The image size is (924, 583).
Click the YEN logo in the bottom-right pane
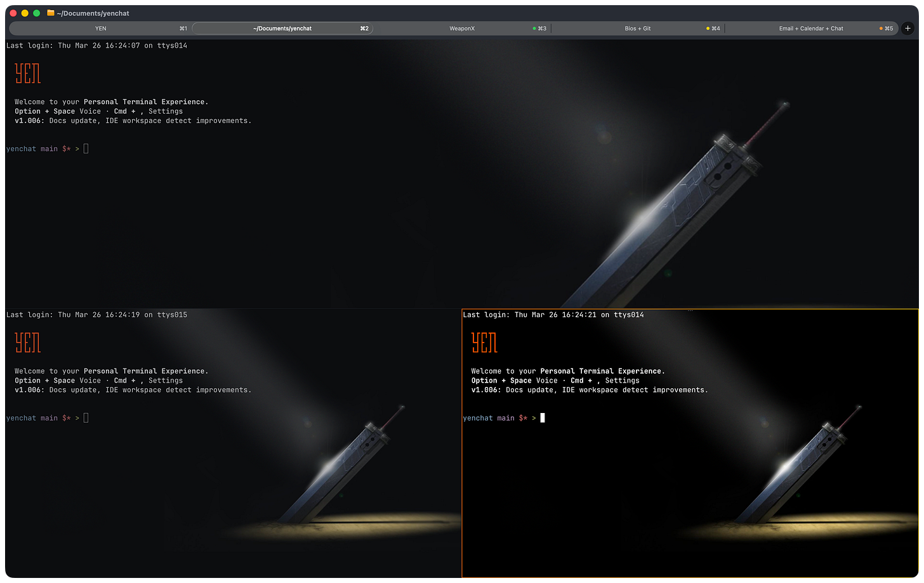[x=484, y=343]
